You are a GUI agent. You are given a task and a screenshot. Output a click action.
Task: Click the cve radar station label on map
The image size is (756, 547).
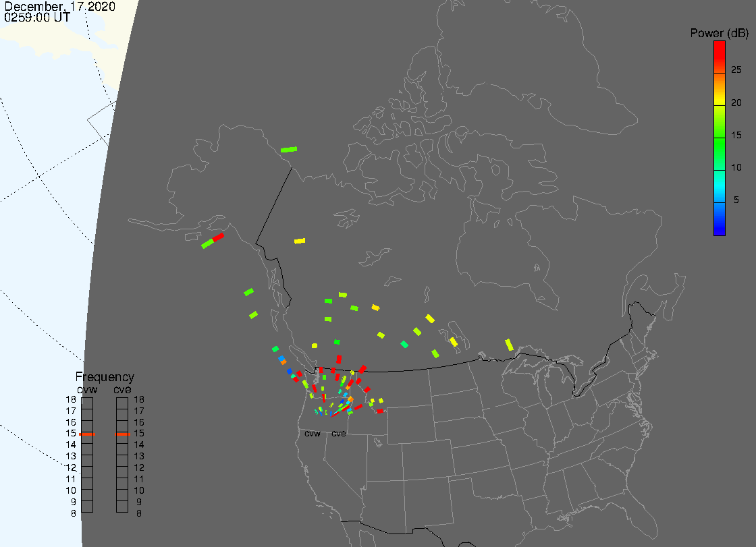point(338,433)
